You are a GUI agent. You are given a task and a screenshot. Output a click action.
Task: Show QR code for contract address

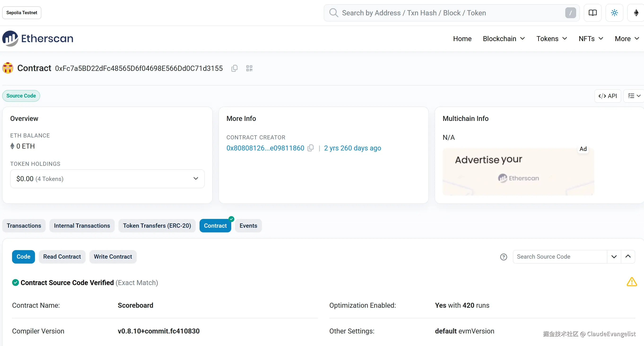249,68
